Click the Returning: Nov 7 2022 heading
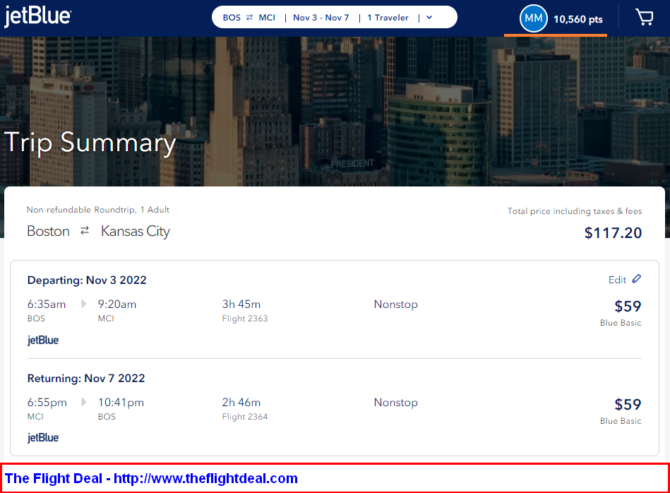This screenshot has width=670, height=493. tap(86, 379)
